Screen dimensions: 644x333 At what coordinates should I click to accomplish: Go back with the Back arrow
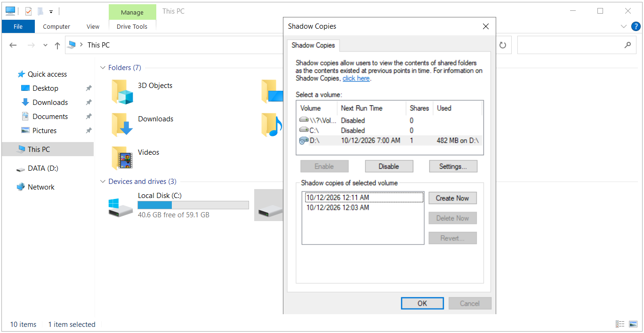click(x=13, y=45)
